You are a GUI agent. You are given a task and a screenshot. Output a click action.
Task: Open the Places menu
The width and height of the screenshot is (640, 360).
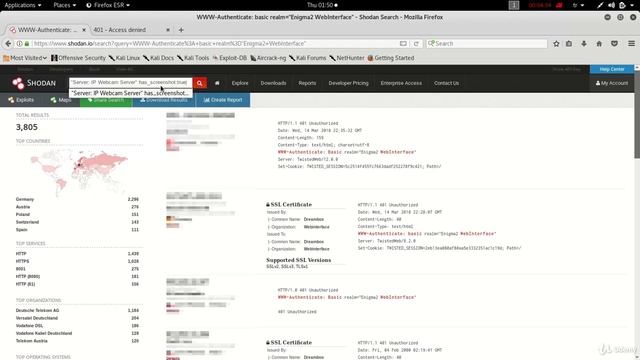pos(64,5)
